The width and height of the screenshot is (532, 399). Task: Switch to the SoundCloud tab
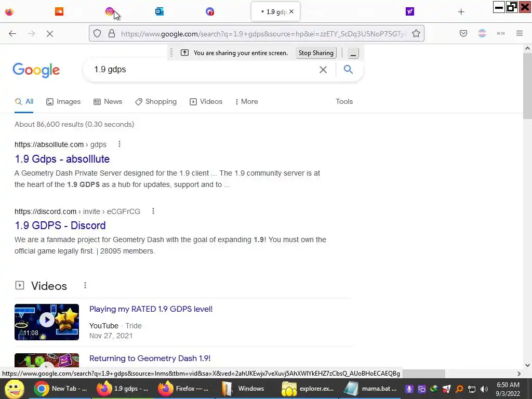coord(59,11)
